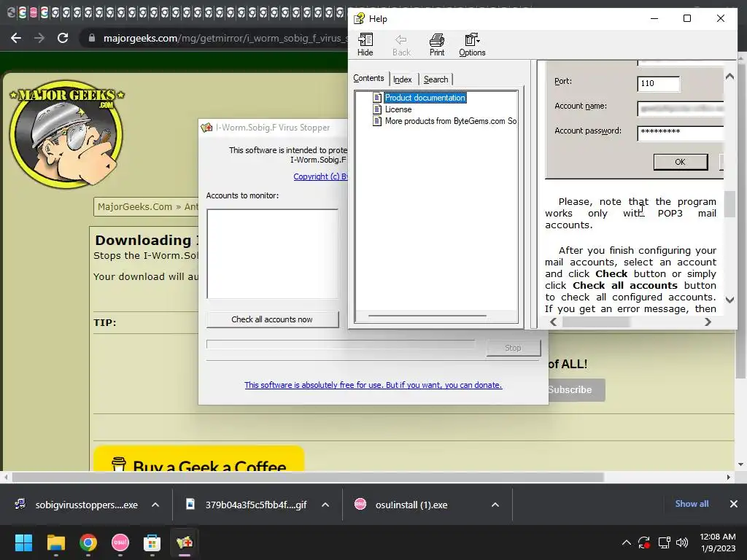Open Product documentation topic
This screenshot has width=747, height=560.
coord(425,98)
